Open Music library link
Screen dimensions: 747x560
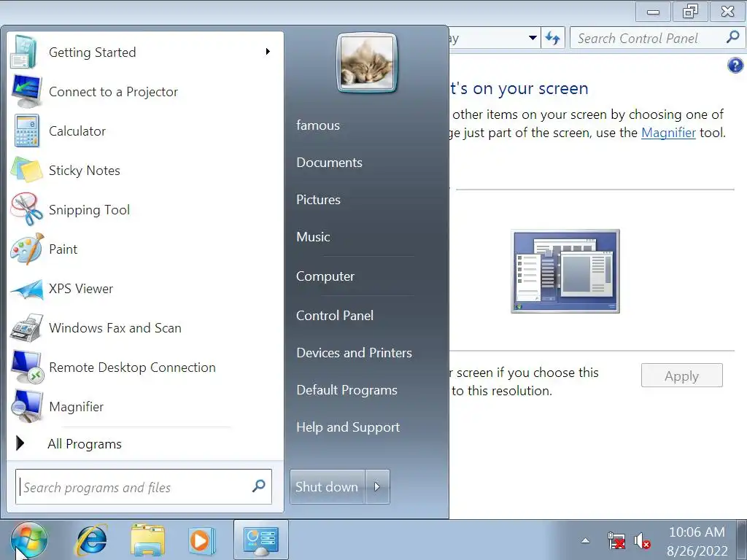point(313,237)
